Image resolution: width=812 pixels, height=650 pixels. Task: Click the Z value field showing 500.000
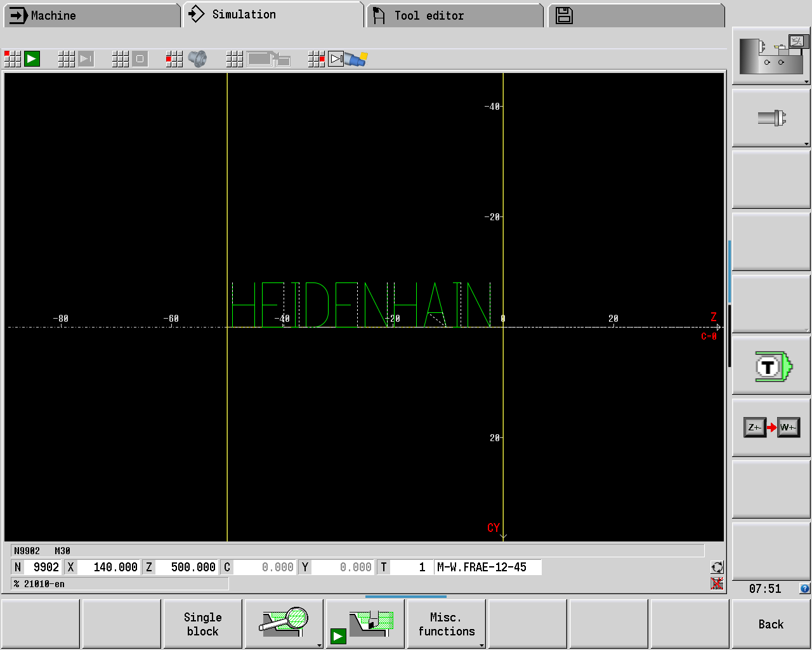point(187,567)
